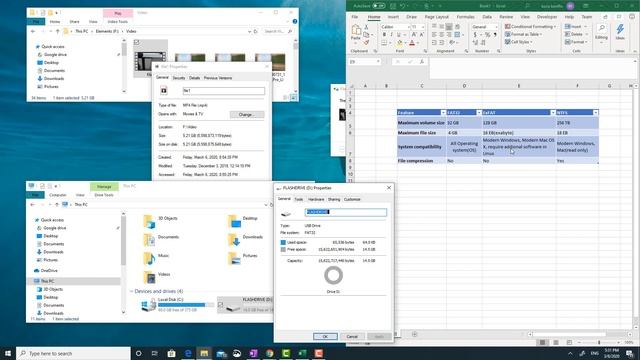Open the FAT32 column filter dropdown
The width and height of the screenshot is (640, 360).
[x=479, y=113]
